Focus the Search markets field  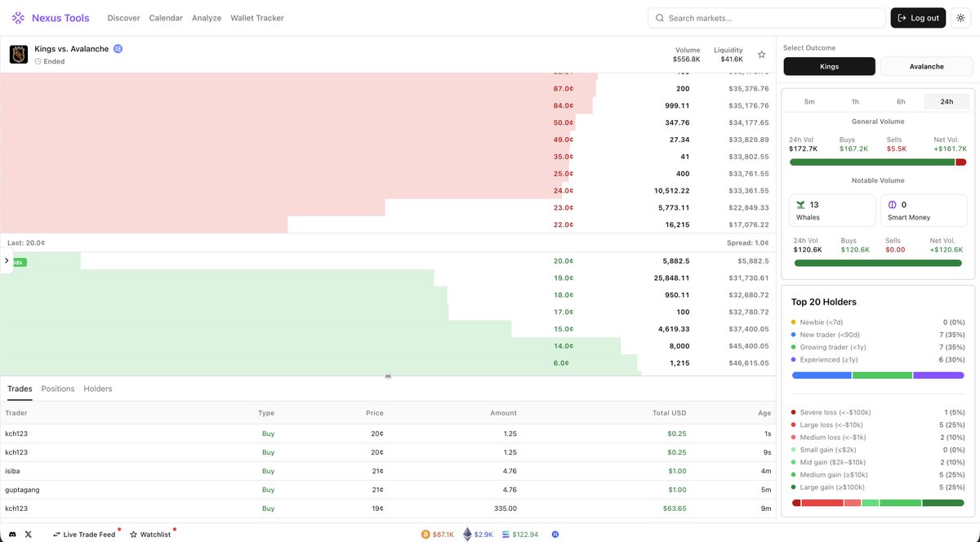pyautogui.click(x=767, y=18)
